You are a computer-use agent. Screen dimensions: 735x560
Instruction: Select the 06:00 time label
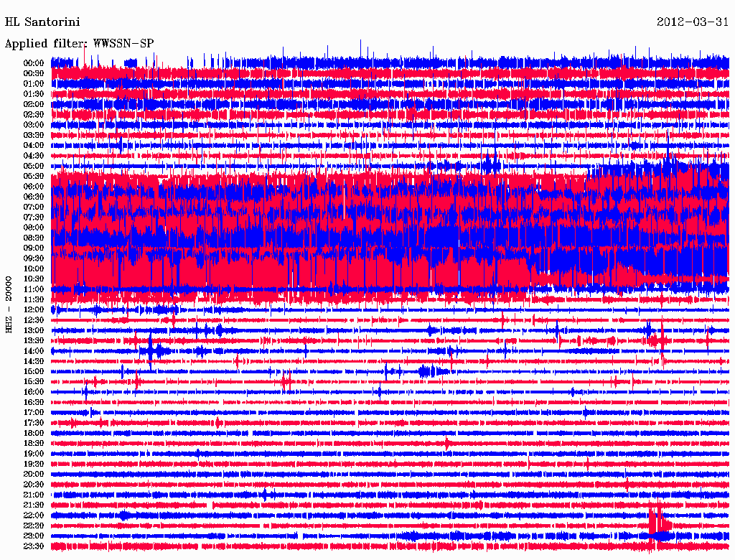pos(34,186)
